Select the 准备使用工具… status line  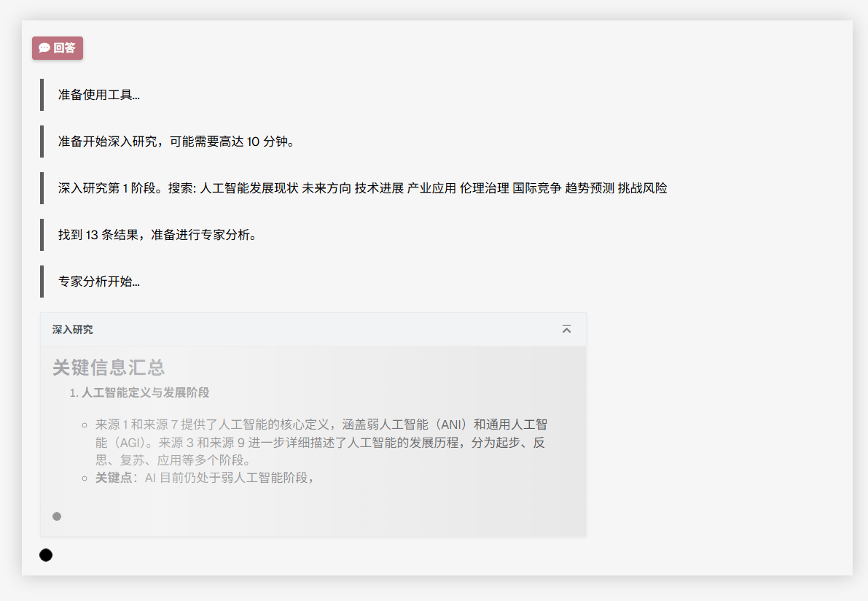point(99,95)
